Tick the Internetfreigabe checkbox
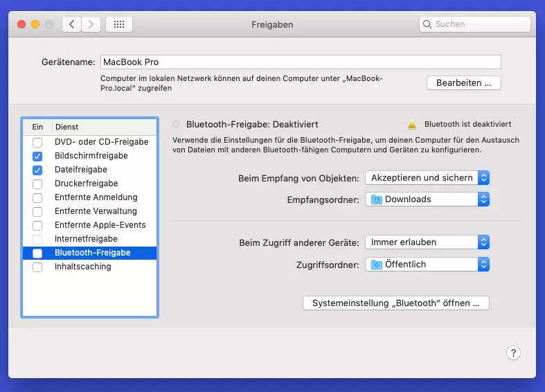This screenshot has height=392, width=545. point(37,240)
